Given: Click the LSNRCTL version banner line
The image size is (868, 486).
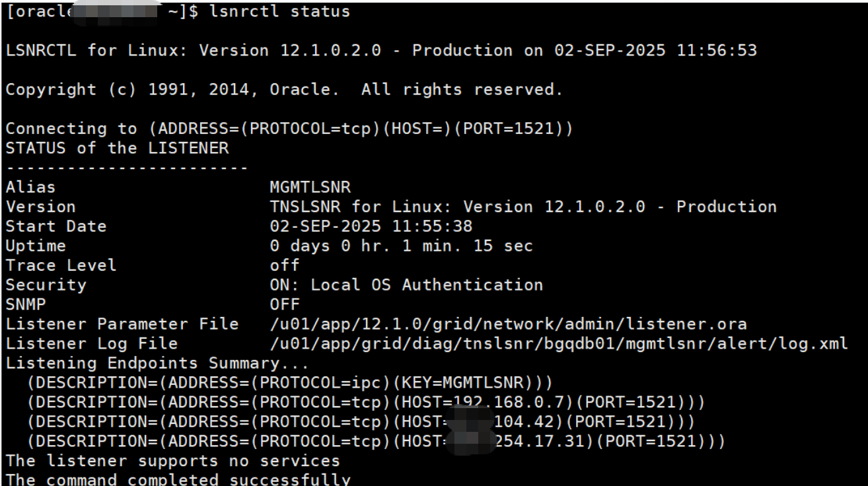Looking at the screenshot, I should [381, 51].
